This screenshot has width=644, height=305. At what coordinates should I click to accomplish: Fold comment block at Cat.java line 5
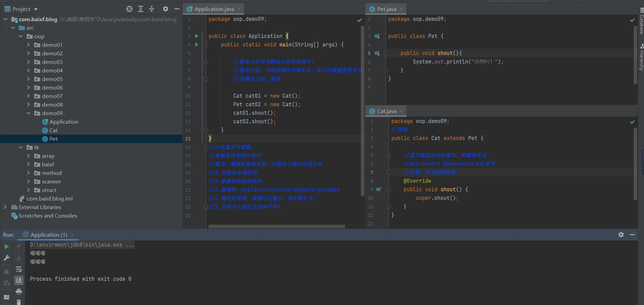(x=389, y=155)
